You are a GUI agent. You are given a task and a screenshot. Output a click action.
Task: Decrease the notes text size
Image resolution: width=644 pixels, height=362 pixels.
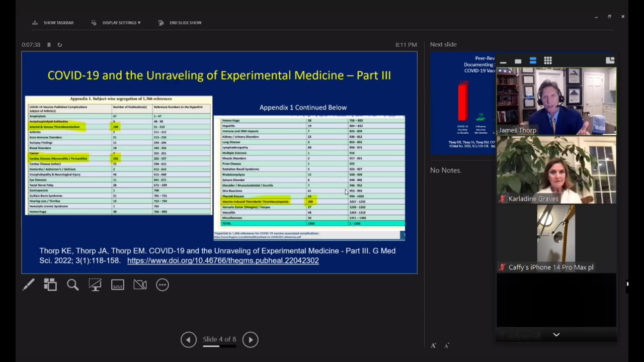pyautogui.click(x=446, y=345)
